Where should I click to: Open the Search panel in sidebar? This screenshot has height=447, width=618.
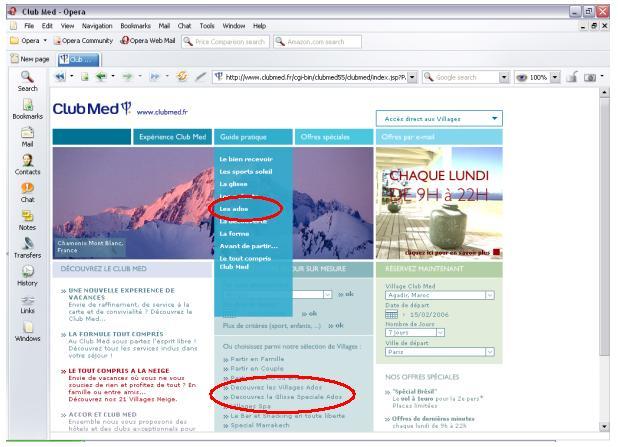coord(27,81)
